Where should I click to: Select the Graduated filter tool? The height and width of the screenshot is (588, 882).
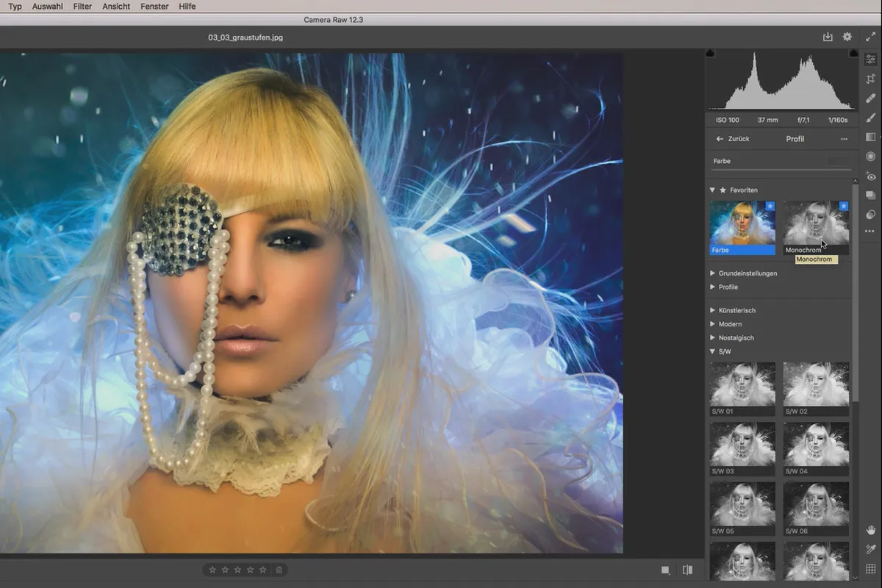pyautogui.click(x=871, y=137)
